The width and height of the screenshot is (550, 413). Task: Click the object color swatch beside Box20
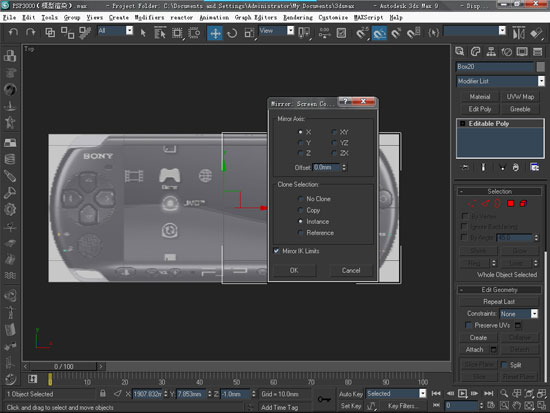(x=541, y=67)
